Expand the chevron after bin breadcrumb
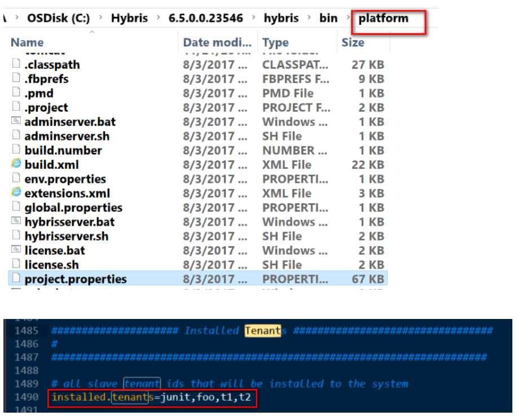The width and height of the screenshot is (518, 420). [348, 17]
